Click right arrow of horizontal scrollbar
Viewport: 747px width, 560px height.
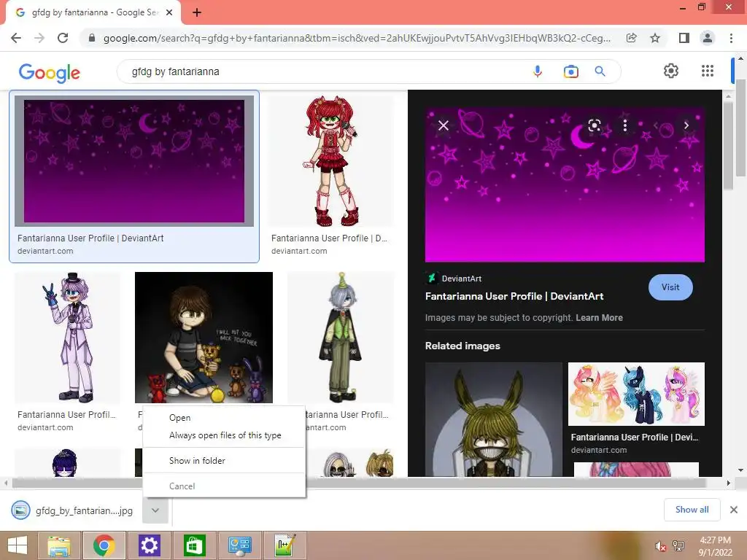(x=729, y=483)
